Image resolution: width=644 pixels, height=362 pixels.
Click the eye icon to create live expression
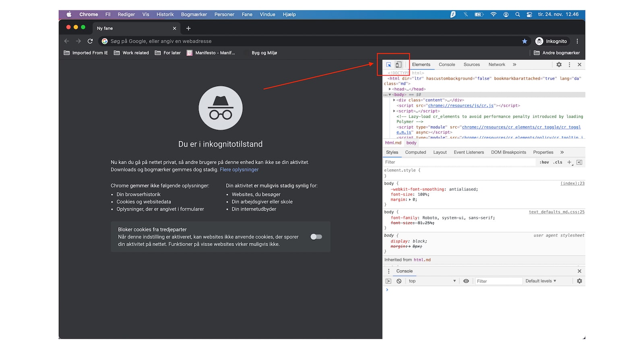click(x=466, y=281)
